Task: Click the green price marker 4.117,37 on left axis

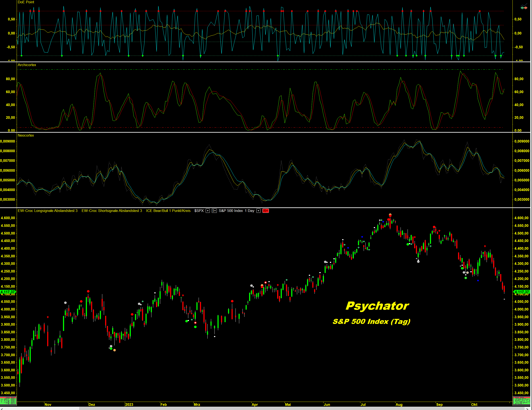Action: click(x=8, y=292)
